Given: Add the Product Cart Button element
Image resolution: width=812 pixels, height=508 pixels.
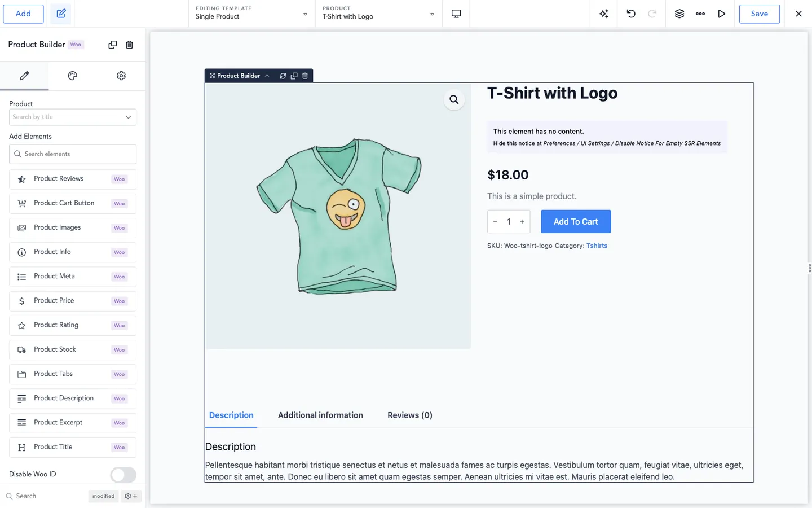Looking at the screenshot, I should (x=73, y=203).
